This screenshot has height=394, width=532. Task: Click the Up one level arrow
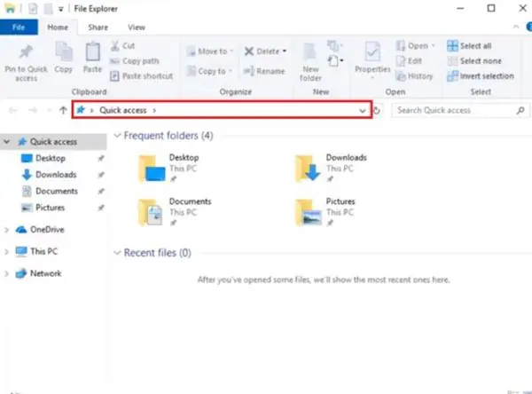[63, 110]
